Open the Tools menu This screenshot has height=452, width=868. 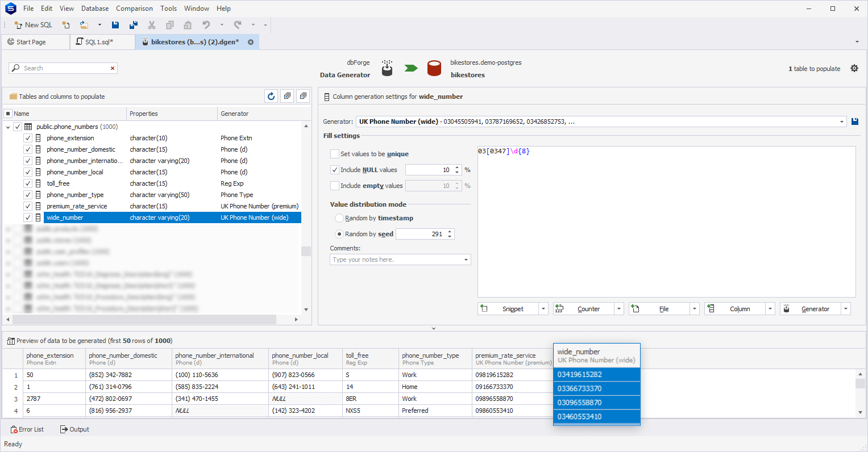[168, 9]
